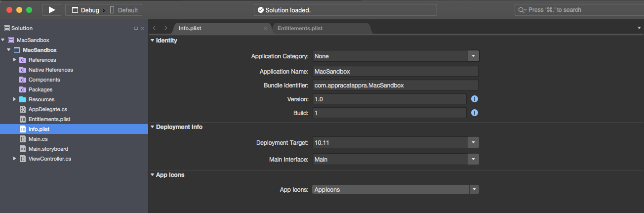Select Main.storyboard in the solution tree

[48, 149]
